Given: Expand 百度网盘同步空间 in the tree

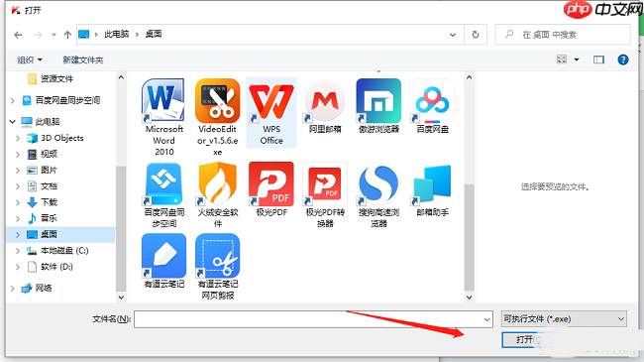Looking at the screenshot, I should pos(12,100).
